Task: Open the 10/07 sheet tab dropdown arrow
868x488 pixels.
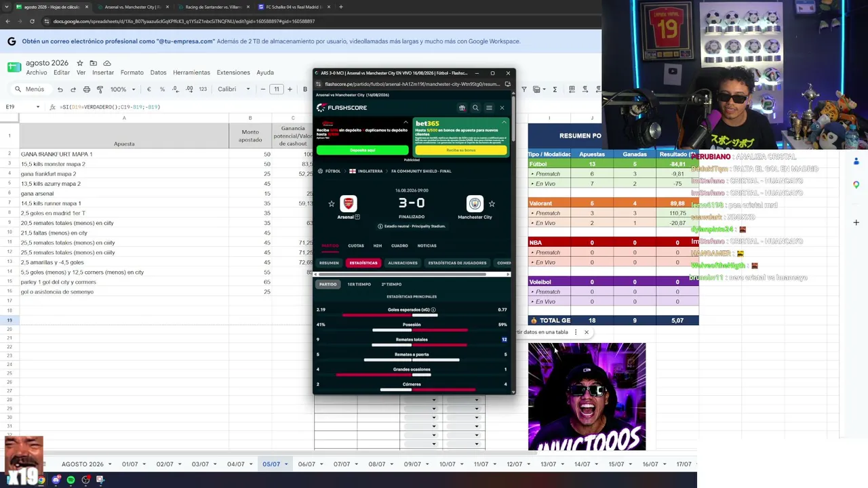Action: pyautogui.click(x=461, y=464)
